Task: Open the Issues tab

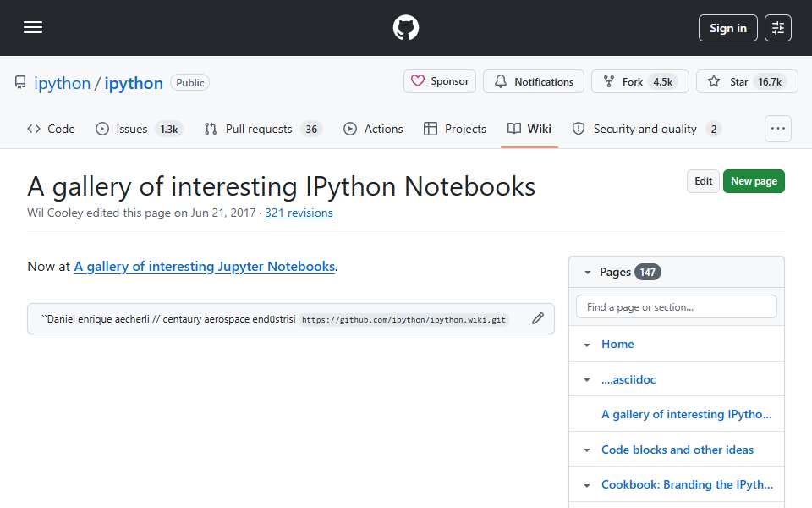Action: click(x=139, y=129)
